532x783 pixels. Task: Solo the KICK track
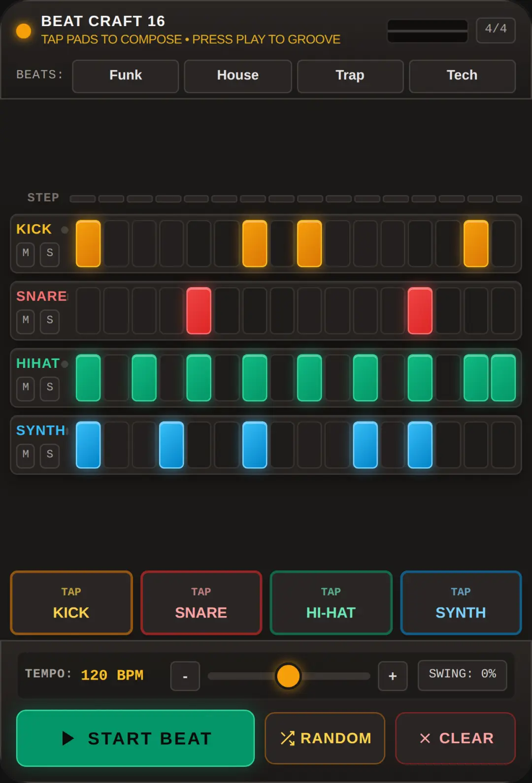50,254
